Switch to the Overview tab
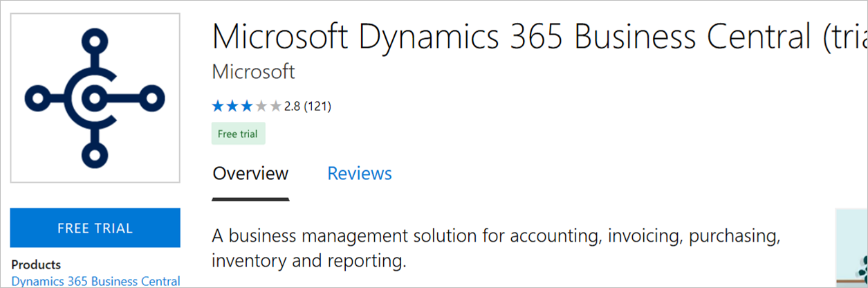 [x=250, y=173]
